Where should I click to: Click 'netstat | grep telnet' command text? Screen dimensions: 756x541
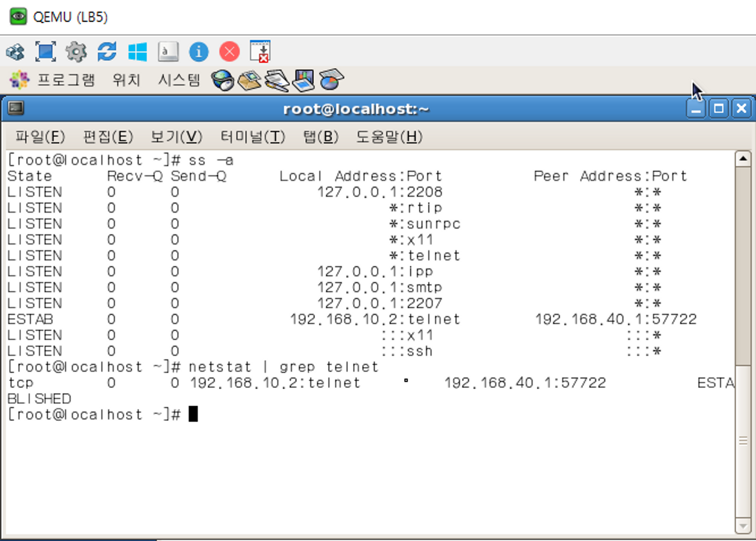click(283, 367)
